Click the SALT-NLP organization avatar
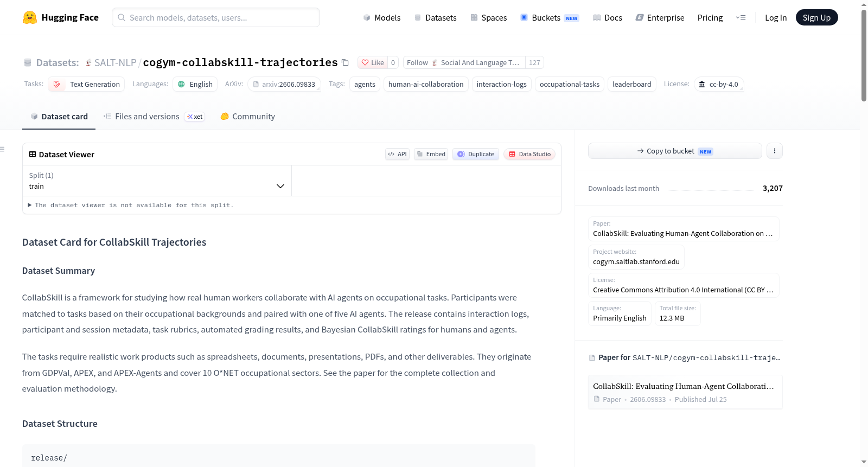The image size is (868, 467). (x=88, y=63)
